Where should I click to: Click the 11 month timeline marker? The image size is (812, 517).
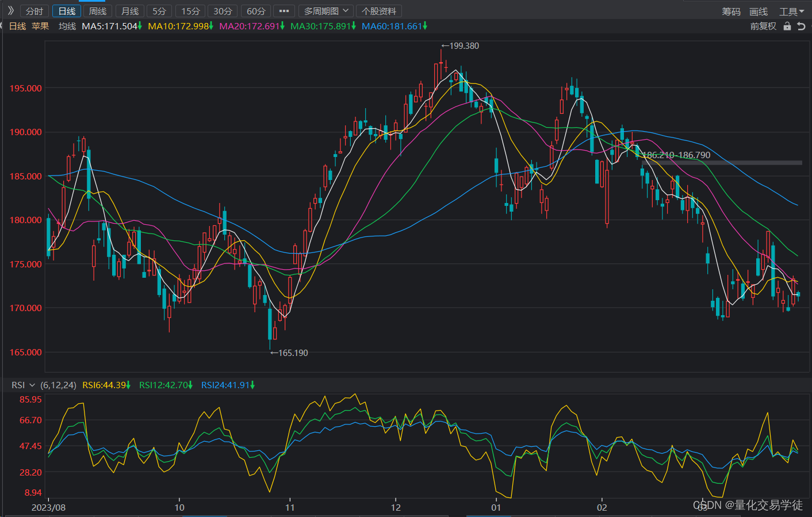(x=290, y=507)
